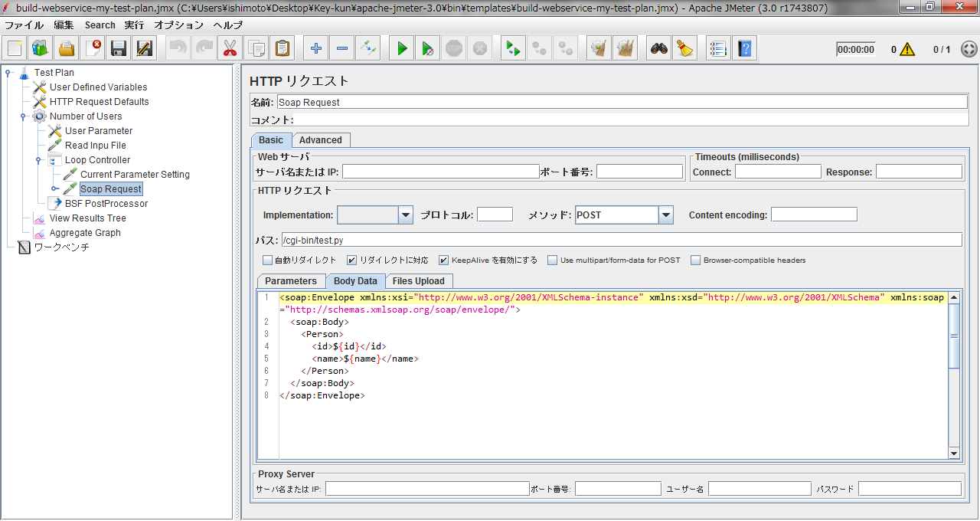Click the Undo arrow in toolbar
The height and width of the screenshot is (521, 980).
pos(178,49)
